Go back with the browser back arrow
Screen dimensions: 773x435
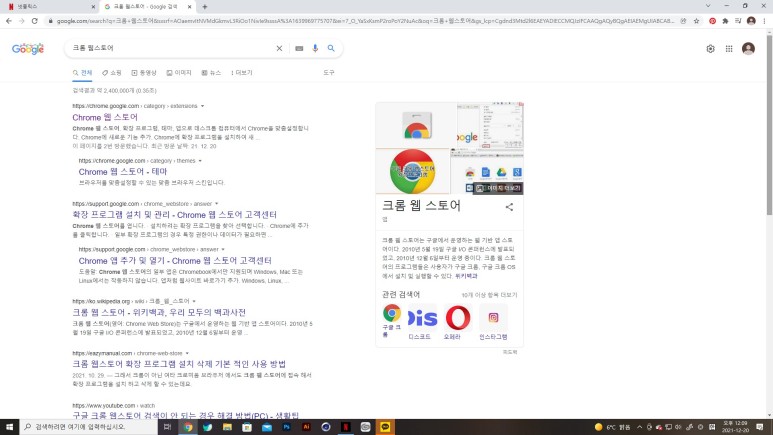tap(9, 21)
